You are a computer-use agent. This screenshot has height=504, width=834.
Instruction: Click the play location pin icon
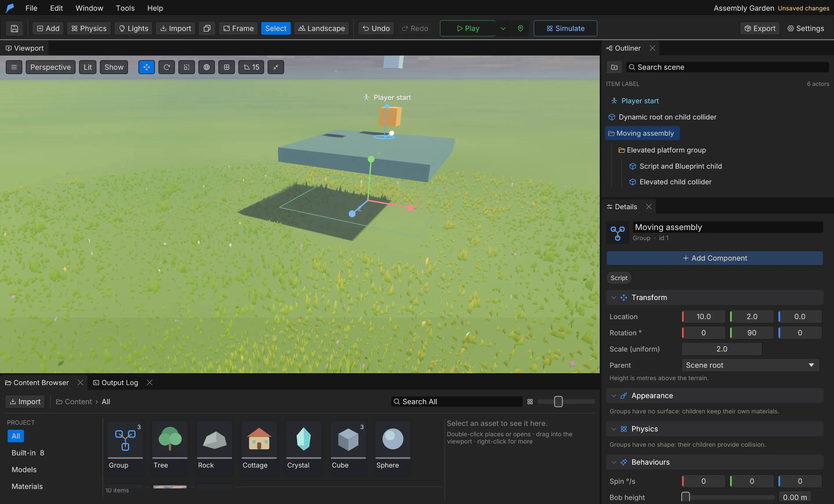pos(521,28)
